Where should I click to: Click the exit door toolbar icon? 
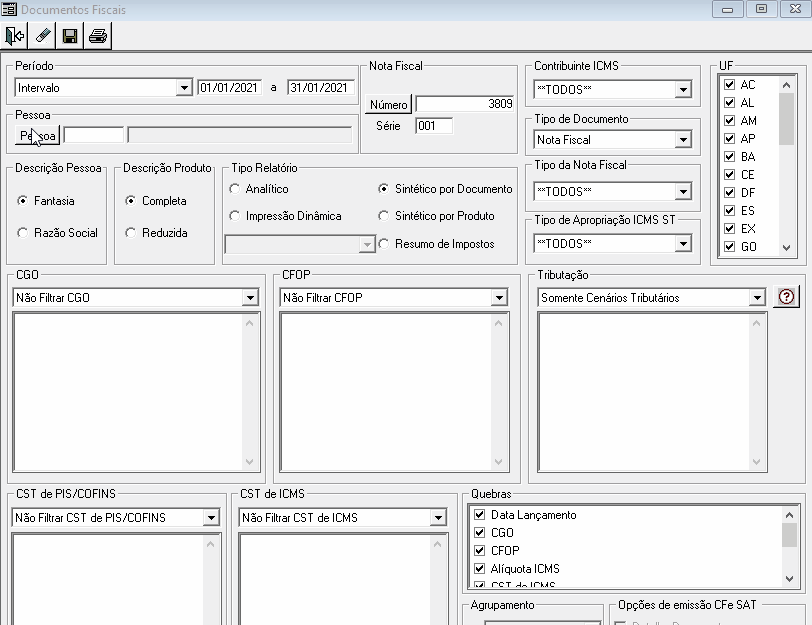(14, 36)
